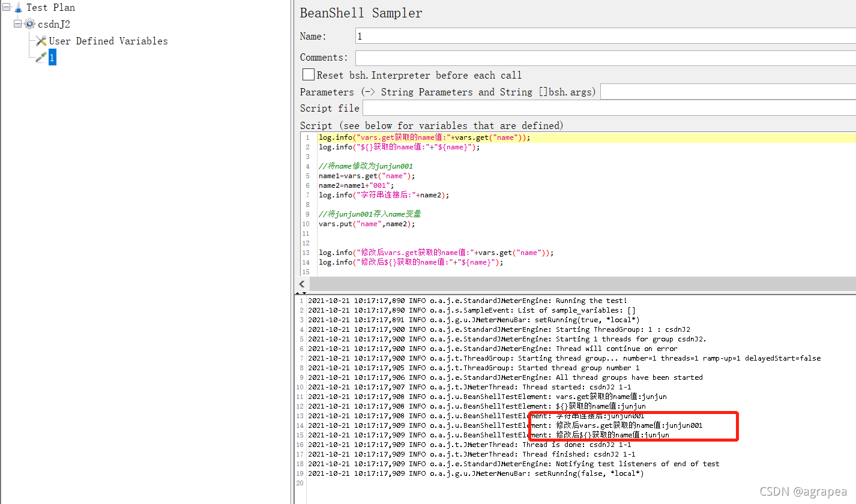The height and width of the screenshot is (504, 856).
Task: Click comment line 将name修改为junjun001
Action: (x=366, y=166)
